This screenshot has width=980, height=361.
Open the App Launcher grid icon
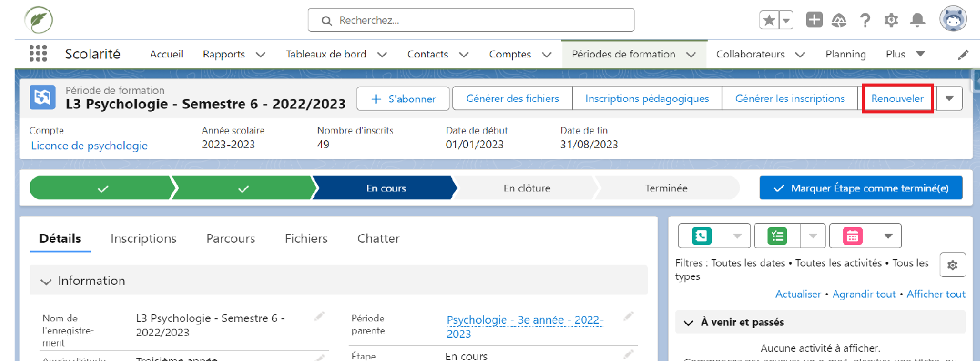coord(38,54)
